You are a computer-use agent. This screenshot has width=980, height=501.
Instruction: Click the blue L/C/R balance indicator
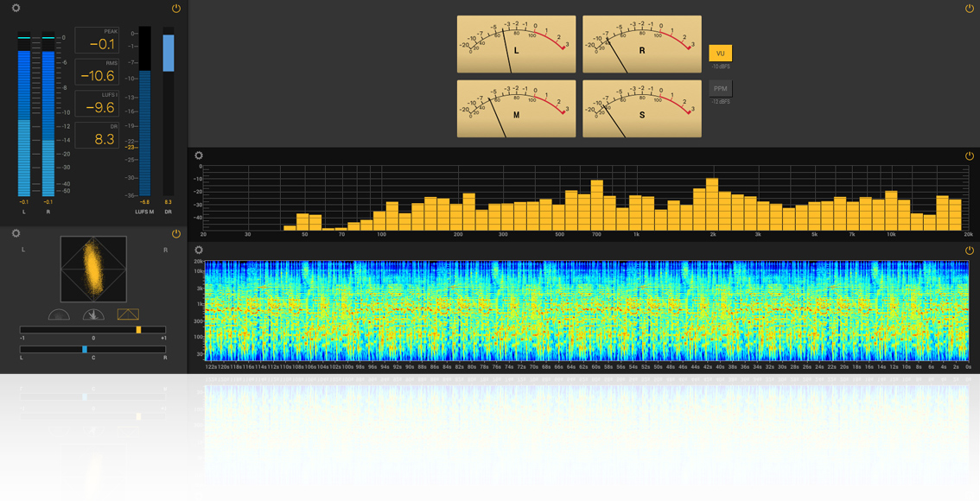[85, 350]
